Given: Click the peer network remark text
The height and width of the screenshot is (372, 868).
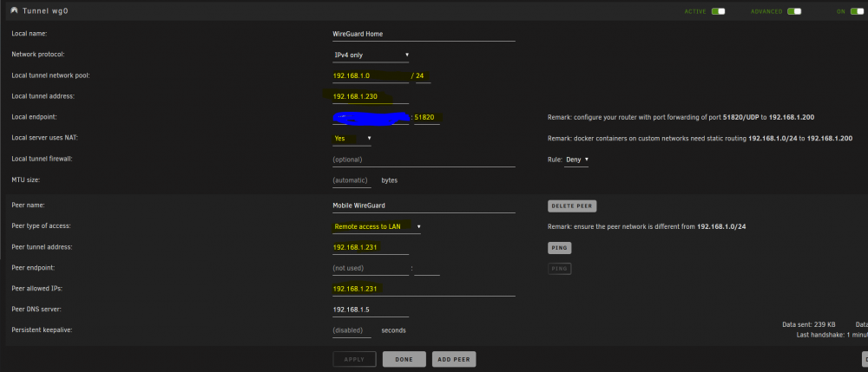Looking at the screenshot, I should point(646,226).
